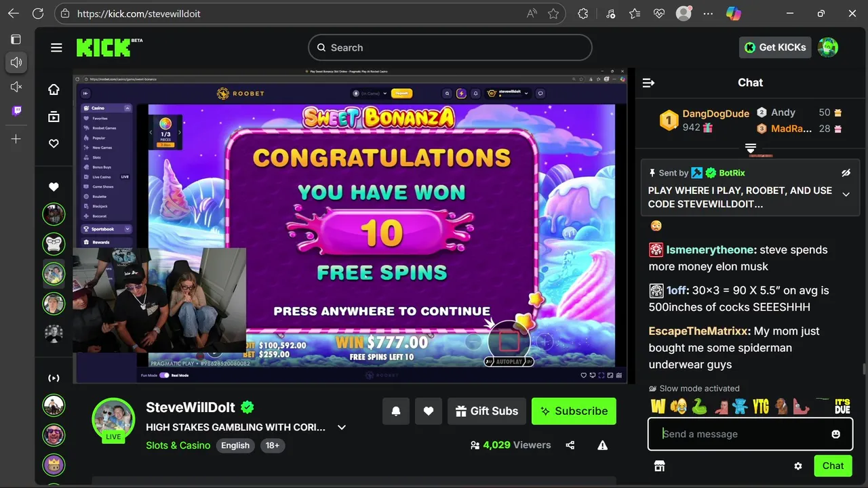Open chat settings gear

(798, 466)
